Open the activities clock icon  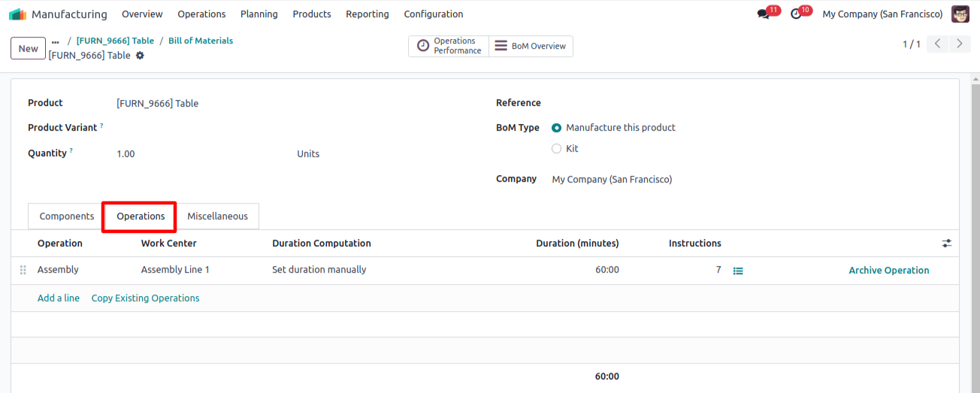796,14
